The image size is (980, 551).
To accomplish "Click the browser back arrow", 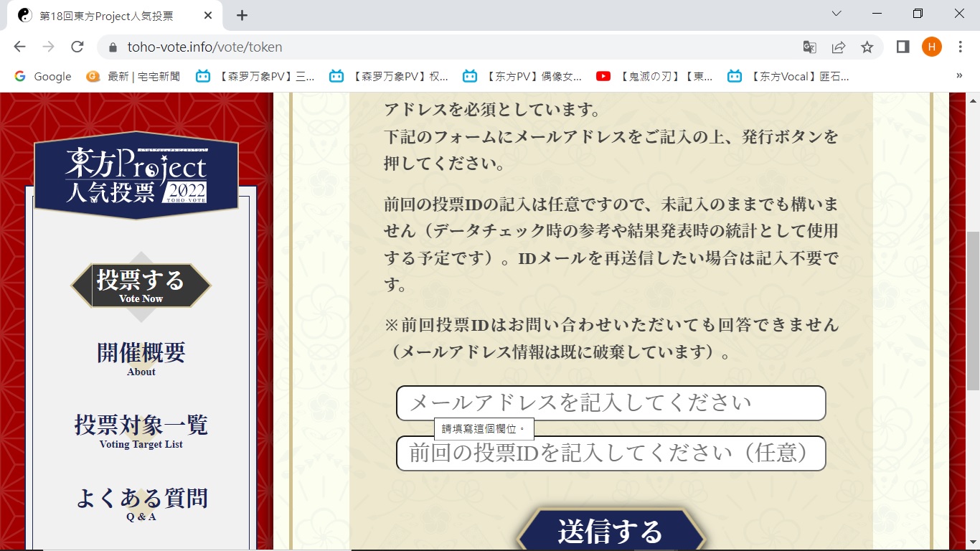I will [19, 47].
